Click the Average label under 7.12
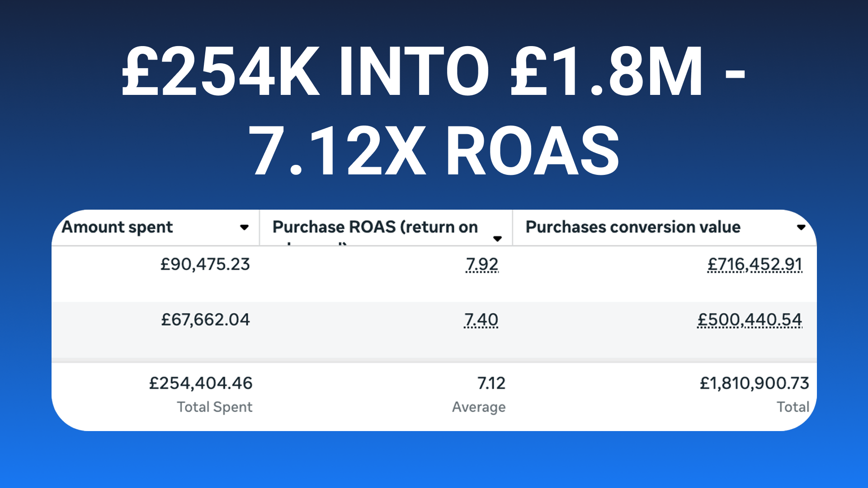 478,407
